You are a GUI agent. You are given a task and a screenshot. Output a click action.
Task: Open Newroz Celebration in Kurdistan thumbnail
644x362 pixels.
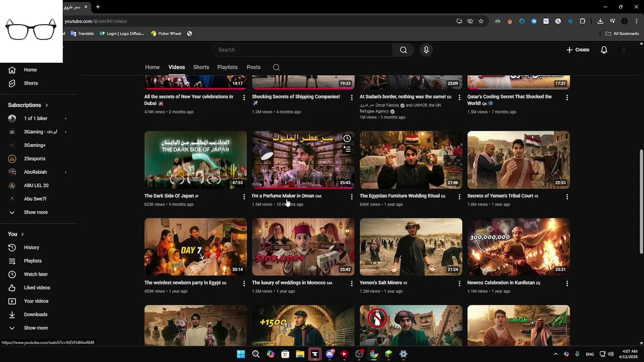519,247
